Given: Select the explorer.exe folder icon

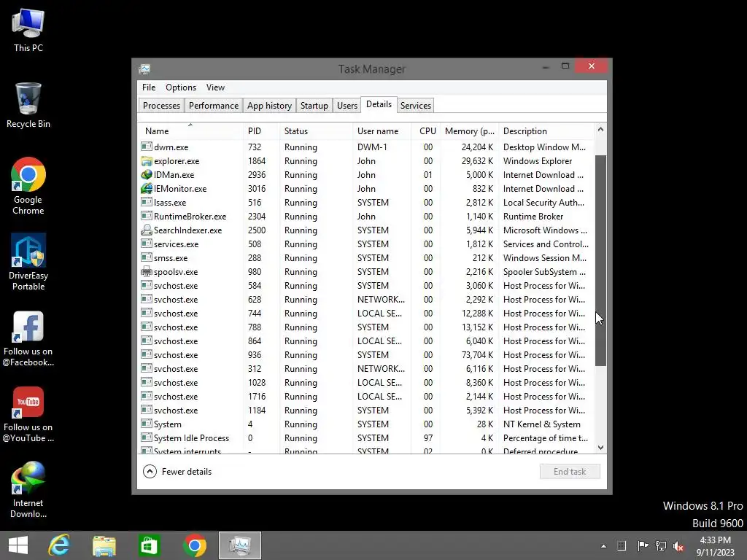Looking at the screenshot, I should click(146, 161).
